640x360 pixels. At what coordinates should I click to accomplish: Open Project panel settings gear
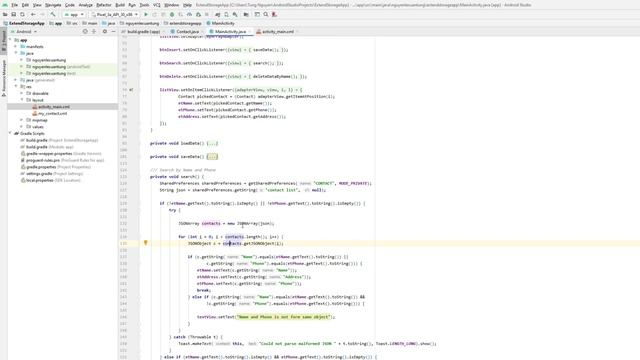(x=104, y=31)
